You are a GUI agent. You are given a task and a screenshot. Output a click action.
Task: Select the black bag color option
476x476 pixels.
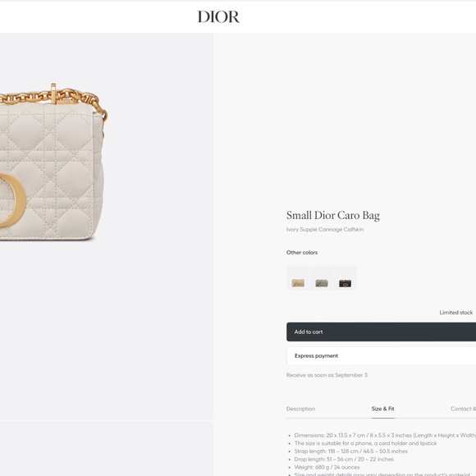click(345, 277)
